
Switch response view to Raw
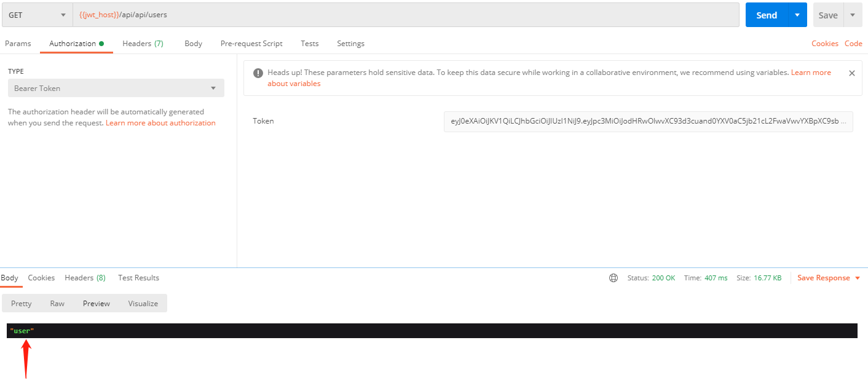[57, 304]
